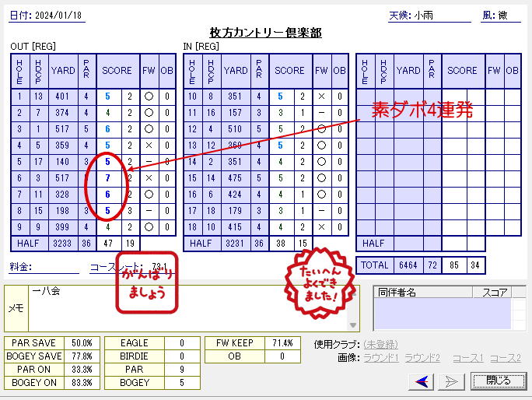Select hole 15 yardage 475
This screenshot has width=532, height=400.
tap(235, 178)
